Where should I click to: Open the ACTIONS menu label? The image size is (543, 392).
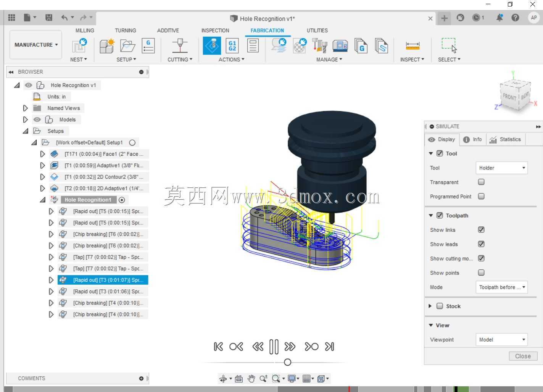231,60
